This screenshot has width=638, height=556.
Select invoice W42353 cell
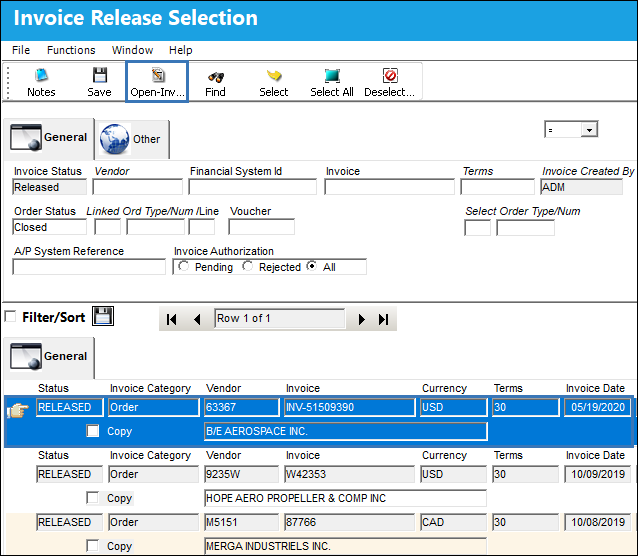tap(350, 474)
